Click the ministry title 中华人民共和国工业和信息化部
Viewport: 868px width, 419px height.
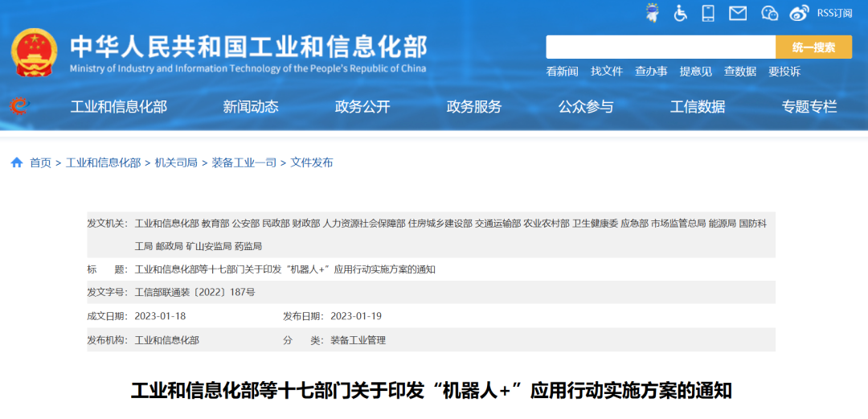[x=248, y=47]
